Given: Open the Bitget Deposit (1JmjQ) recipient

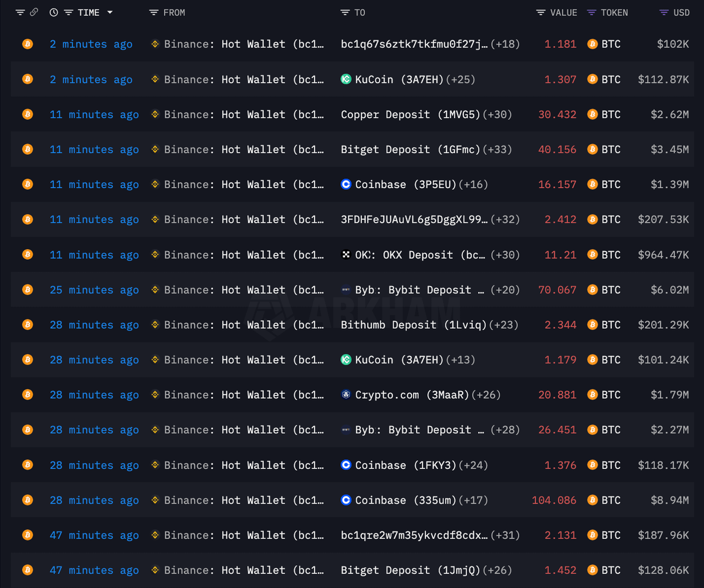Looking at the screenshot, I should 411,570.
